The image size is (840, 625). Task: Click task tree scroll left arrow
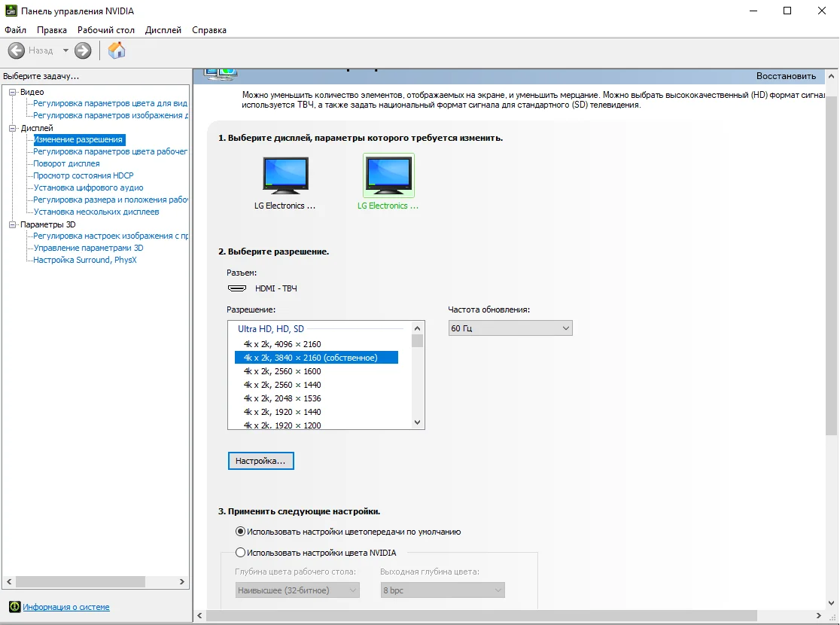(x=9, y=581)
